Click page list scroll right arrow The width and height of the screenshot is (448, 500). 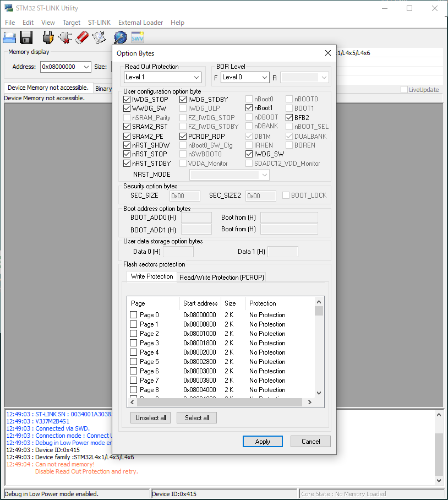click(x=309, y=403)
